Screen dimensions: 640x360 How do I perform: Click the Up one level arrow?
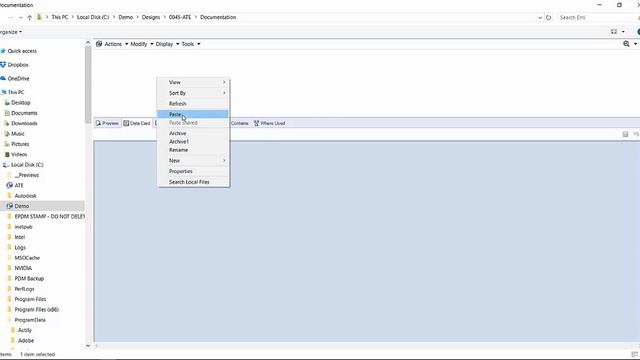click(29, 18)
